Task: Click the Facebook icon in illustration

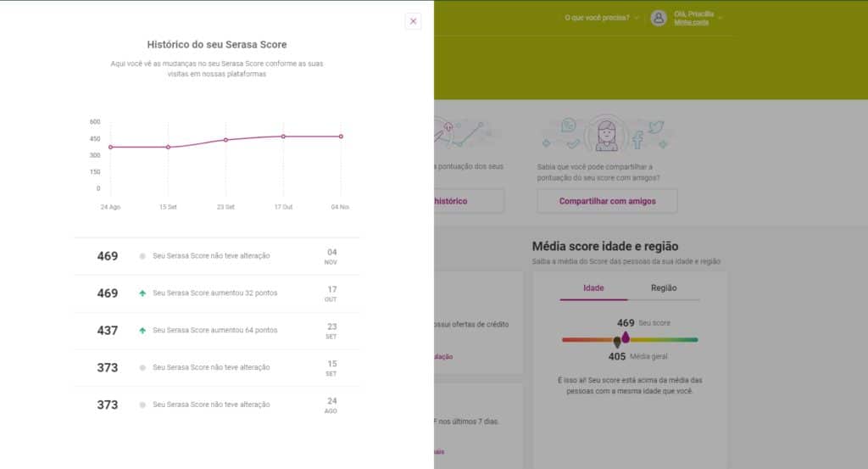Action: coord(637,140)
